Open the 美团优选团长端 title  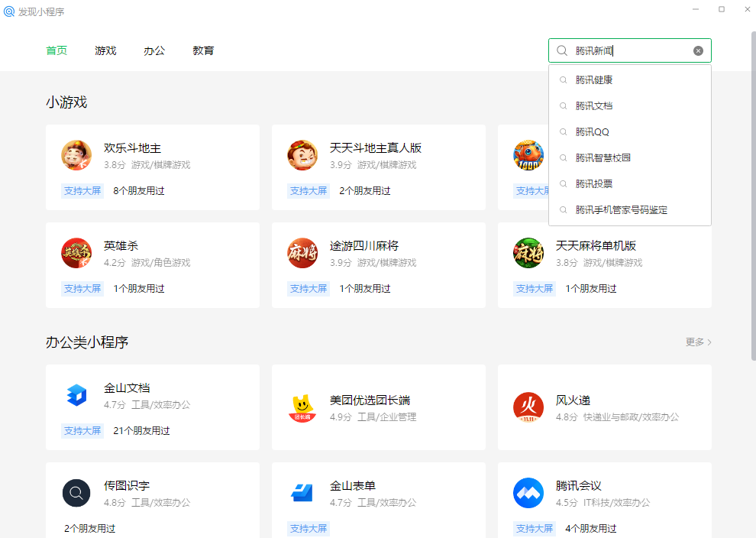(x=370, y=400)
